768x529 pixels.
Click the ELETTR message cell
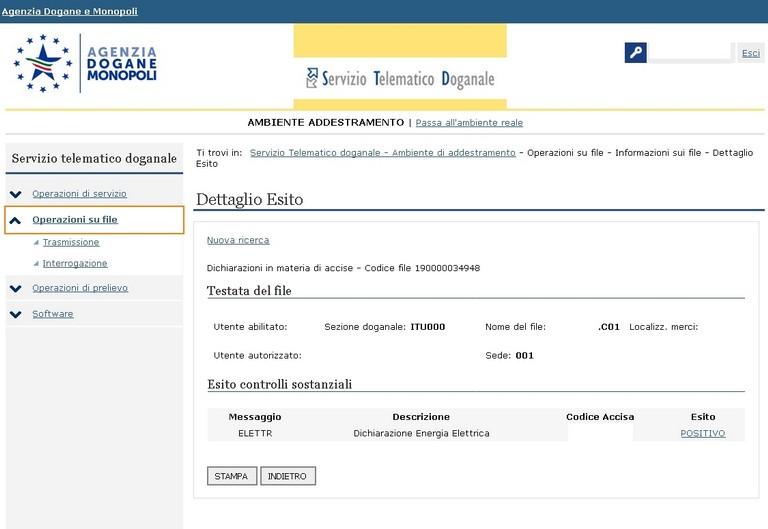(x=255, y=433)
